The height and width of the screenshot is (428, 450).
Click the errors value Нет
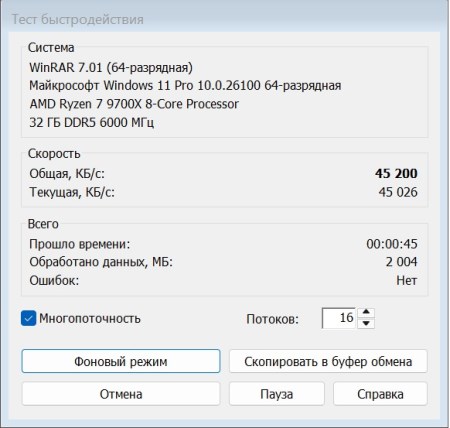tap(407, 280)
